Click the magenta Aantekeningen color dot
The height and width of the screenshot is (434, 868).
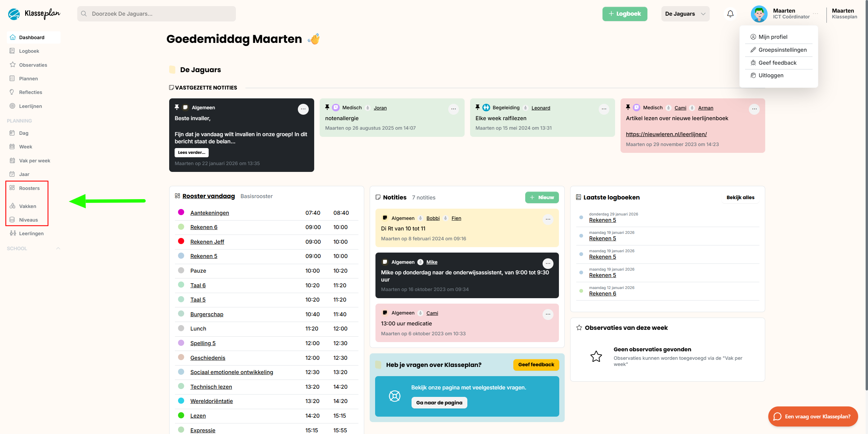[181, 212]
